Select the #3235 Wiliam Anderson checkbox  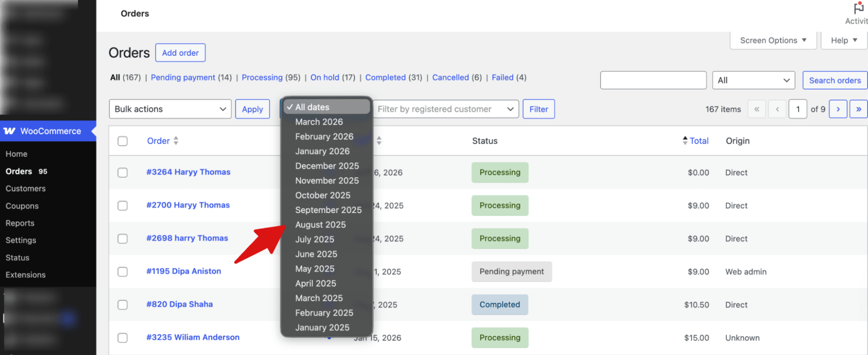coord(122,338)
